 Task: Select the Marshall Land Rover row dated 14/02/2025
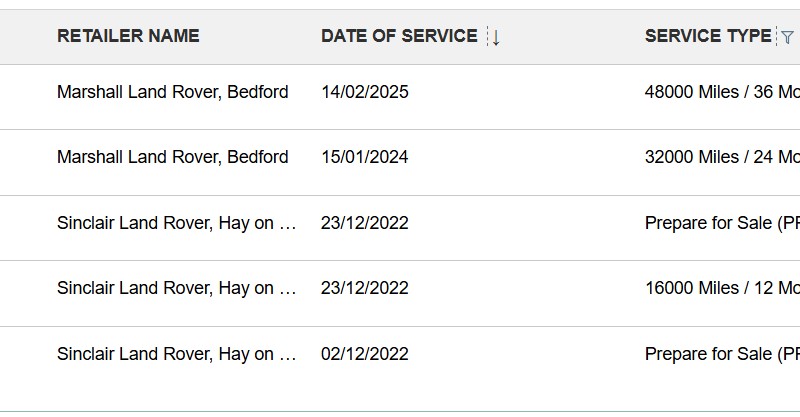pyautogui.click(x=172, y=92)
